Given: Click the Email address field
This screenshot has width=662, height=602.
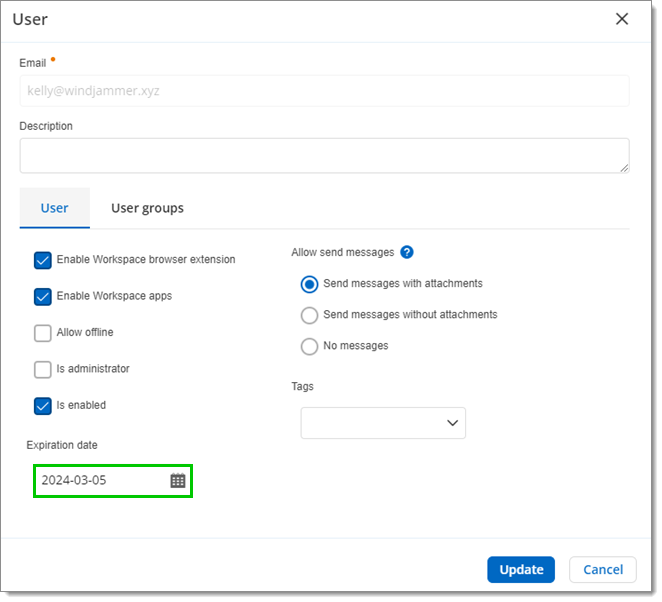Looking at the screenshot, I should [324, 91].
